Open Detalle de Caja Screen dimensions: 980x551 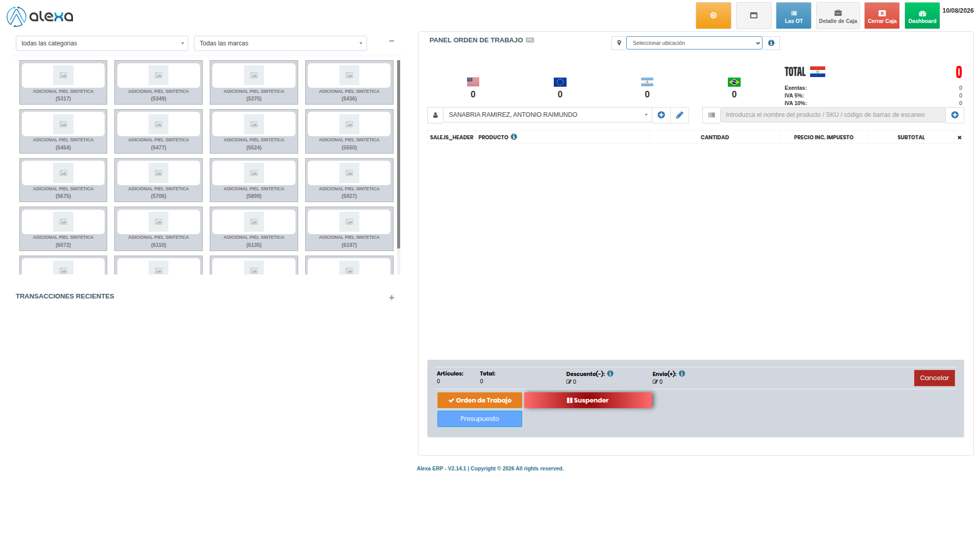pos(838,15)
